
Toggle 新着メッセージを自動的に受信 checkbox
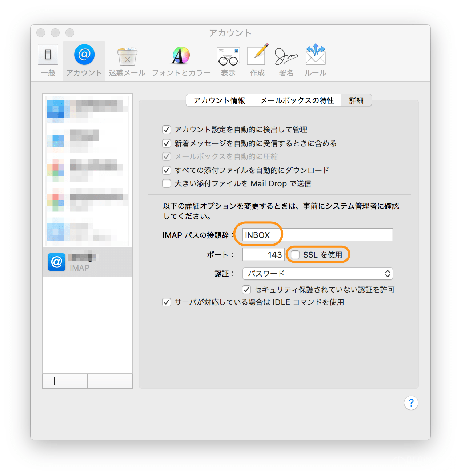click(x=167, y=143)
